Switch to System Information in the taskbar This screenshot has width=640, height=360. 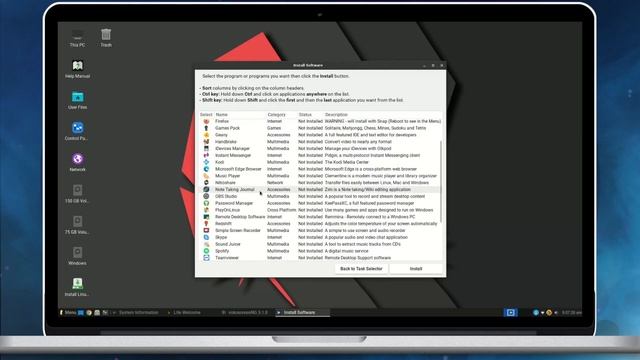coord(136,313)
